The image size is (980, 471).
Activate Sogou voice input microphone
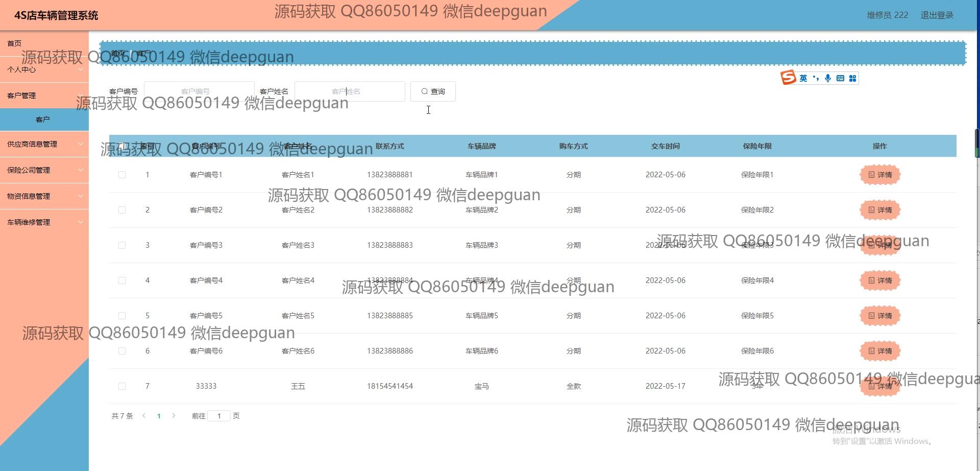click(x=828, y=78)
